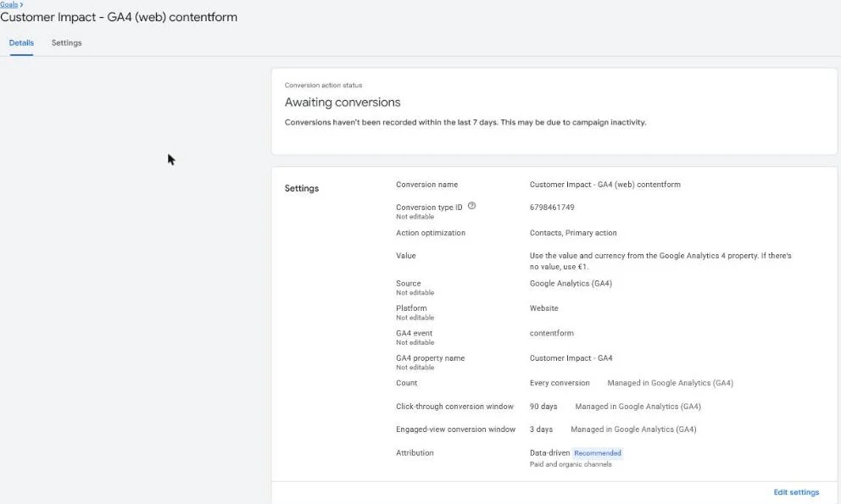841x504 pixels.
Task: Click the Platform label
Action: tap(411, 308)
